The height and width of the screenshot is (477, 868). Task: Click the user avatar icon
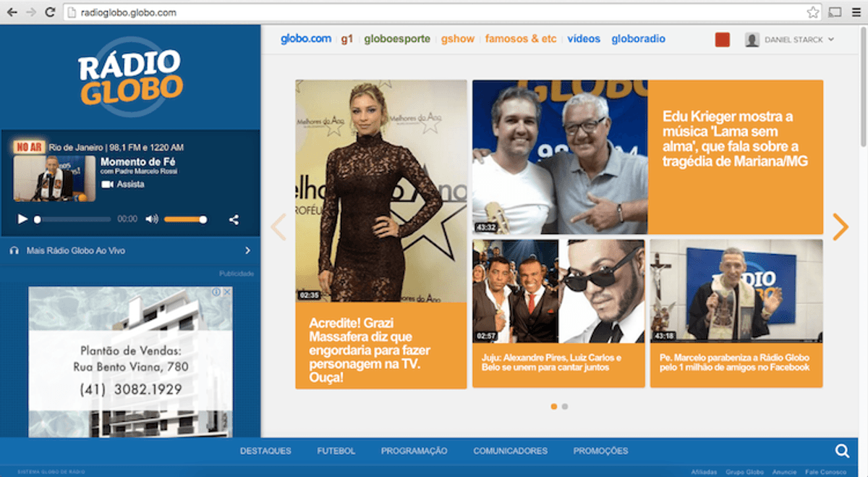752,40
